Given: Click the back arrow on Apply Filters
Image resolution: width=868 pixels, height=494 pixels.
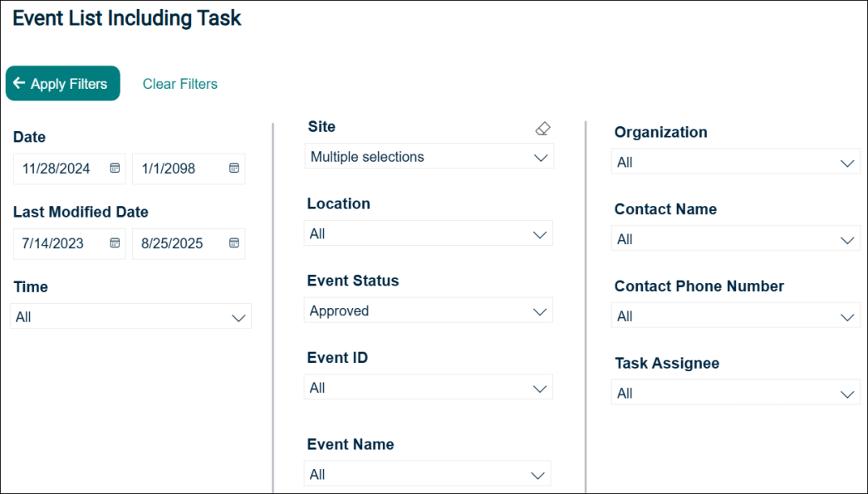Looking at the screenshot, I should pyautogui.click(x=19, y=83).
